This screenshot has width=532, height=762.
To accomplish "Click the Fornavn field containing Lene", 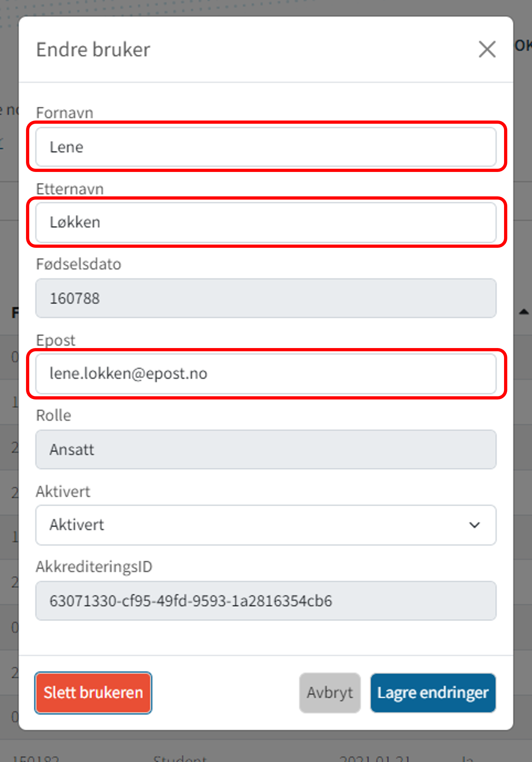I will coord(266,147).
